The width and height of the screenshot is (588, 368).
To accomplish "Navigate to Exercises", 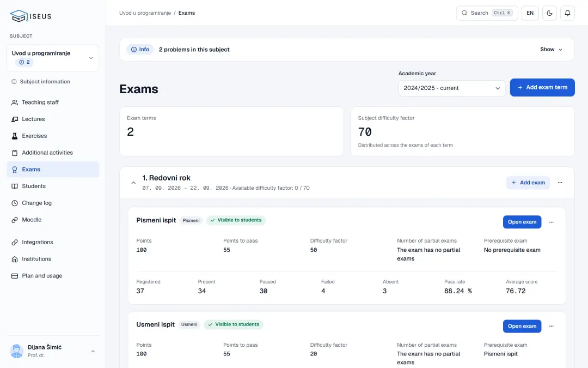I will (x=53, y=136).
